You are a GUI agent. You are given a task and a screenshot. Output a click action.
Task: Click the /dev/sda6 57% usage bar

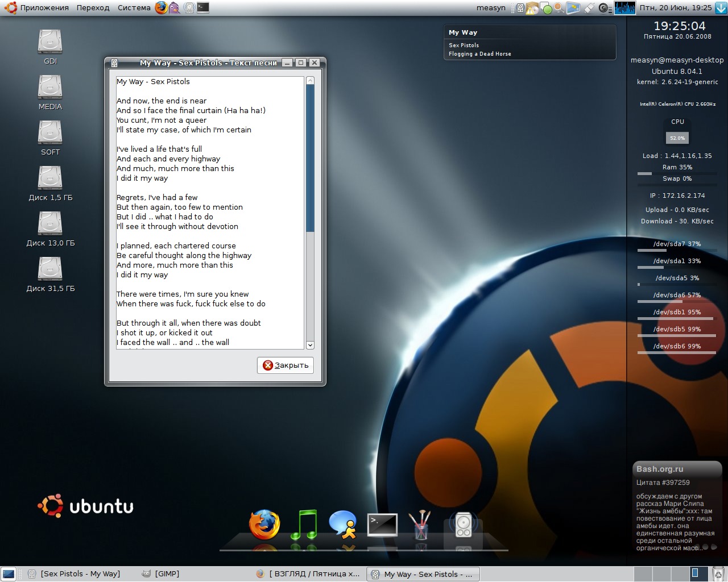click(677, 301)
